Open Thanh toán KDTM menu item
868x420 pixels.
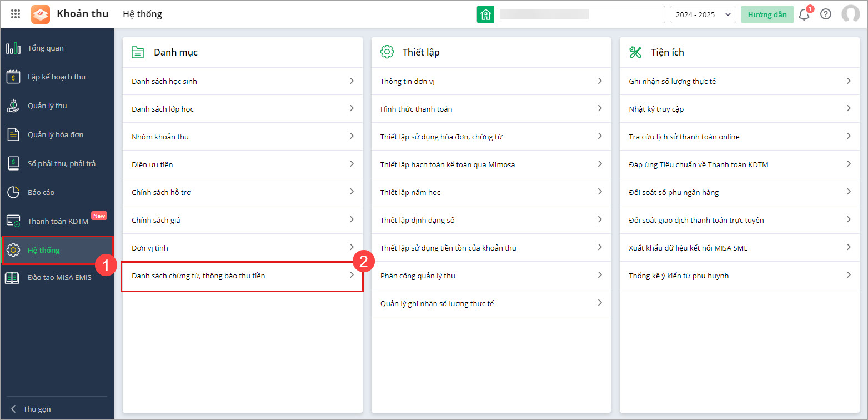pyautogui.click(x=57, y=222)
